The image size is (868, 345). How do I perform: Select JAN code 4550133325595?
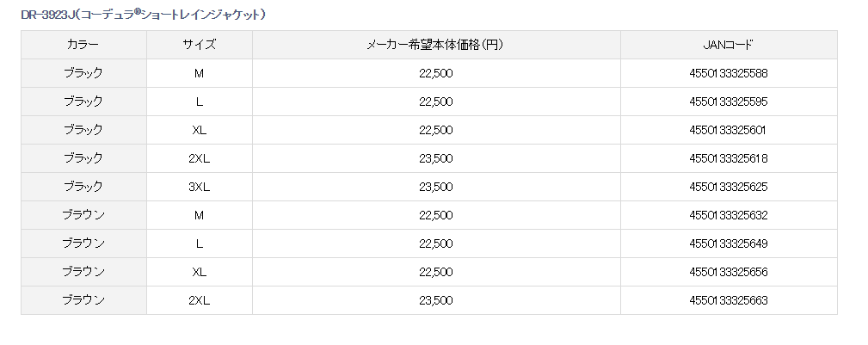pos(728,102)
